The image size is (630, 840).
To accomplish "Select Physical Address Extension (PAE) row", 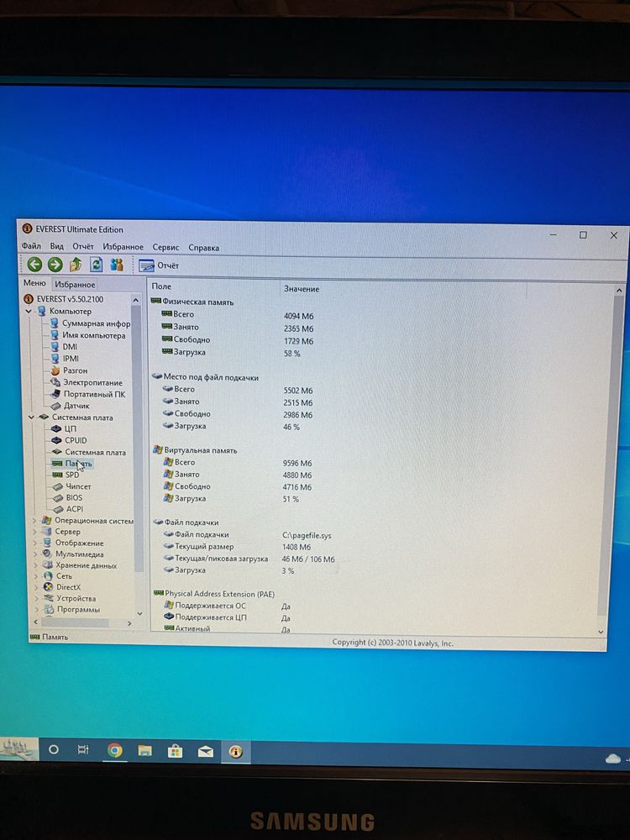I will point(214,594).
